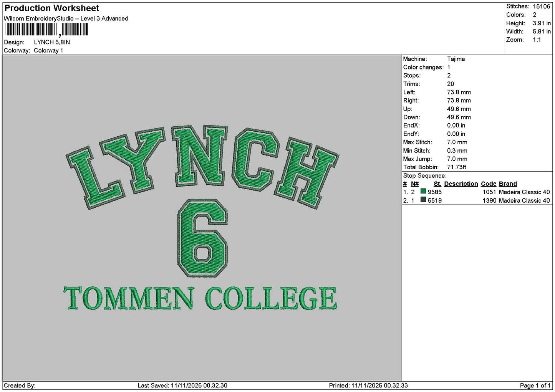
Task: Click the 'St.' column header
Action: click(x=437, y=184)
